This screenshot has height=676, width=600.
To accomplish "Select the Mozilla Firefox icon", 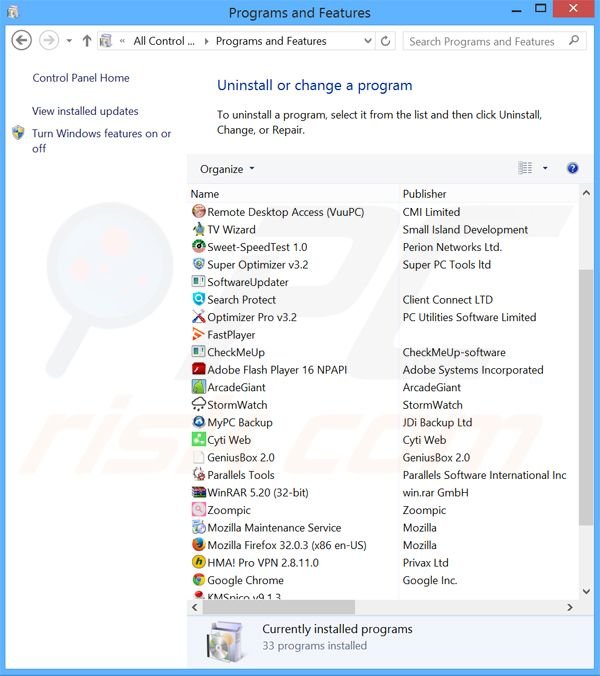I will pyautogui.click(x=199, y=545).
